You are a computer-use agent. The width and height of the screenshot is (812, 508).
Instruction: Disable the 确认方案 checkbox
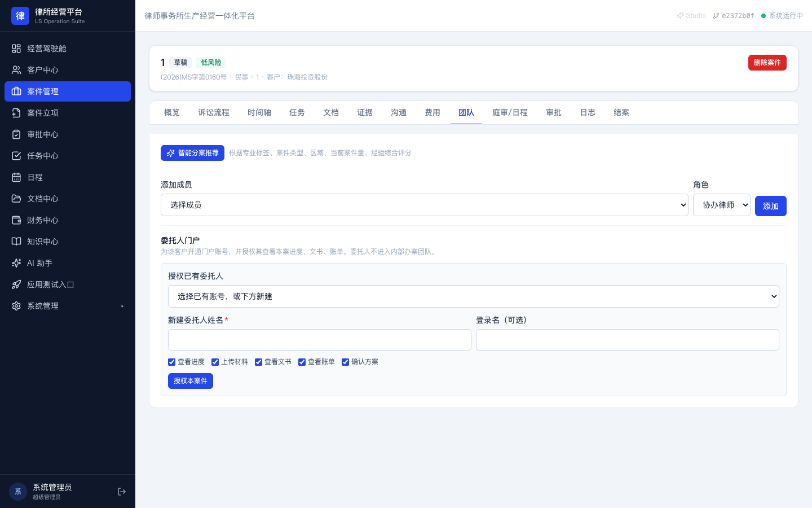click(x=345, y=362)
